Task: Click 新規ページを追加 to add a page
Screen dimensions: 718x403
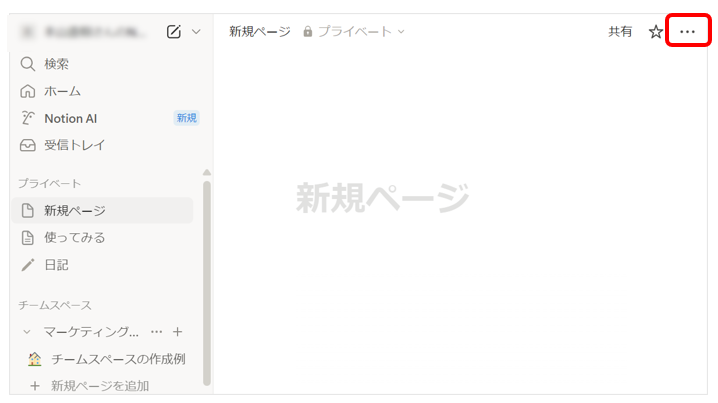Action: pos(100,385)
